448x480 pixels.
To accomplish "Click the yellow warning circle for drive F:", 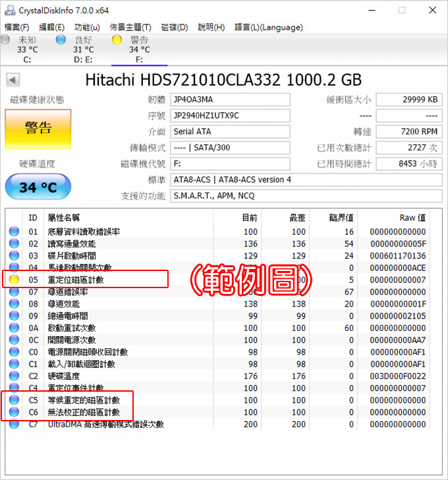I will point(117,40).
